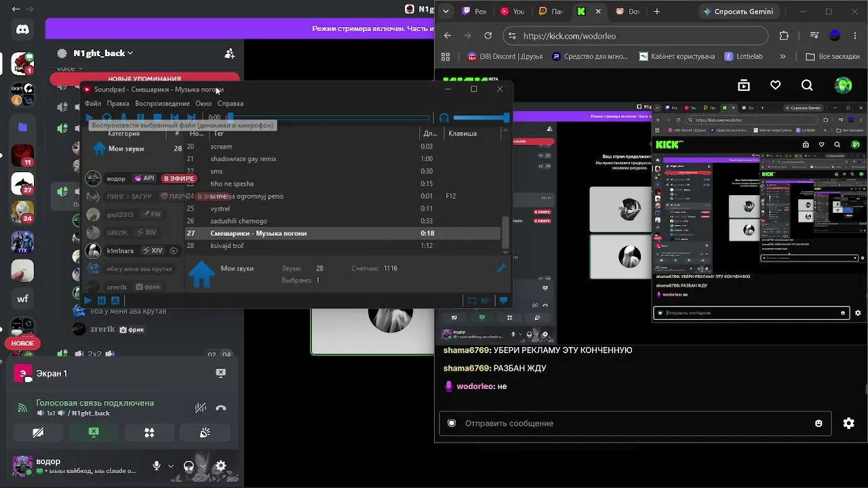Stop watching Экран 1 stream
This screenshot has width=868, height=488.
(x=220, y=373)
